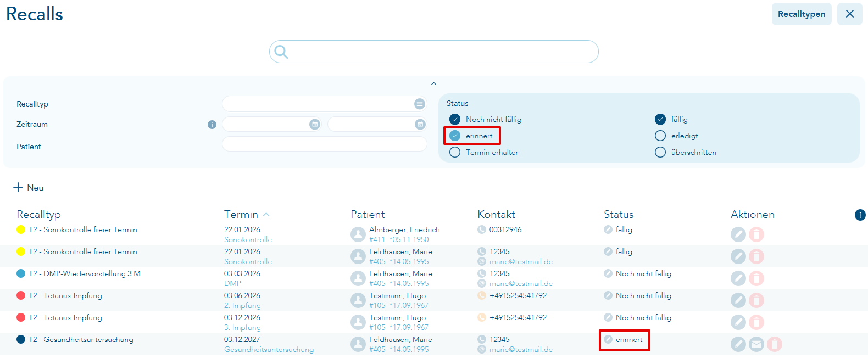The width and height of the screenshot is (868, 364).
Task: Send email for Gesundheitsuntersuchung recall
Action: (756, 344)
